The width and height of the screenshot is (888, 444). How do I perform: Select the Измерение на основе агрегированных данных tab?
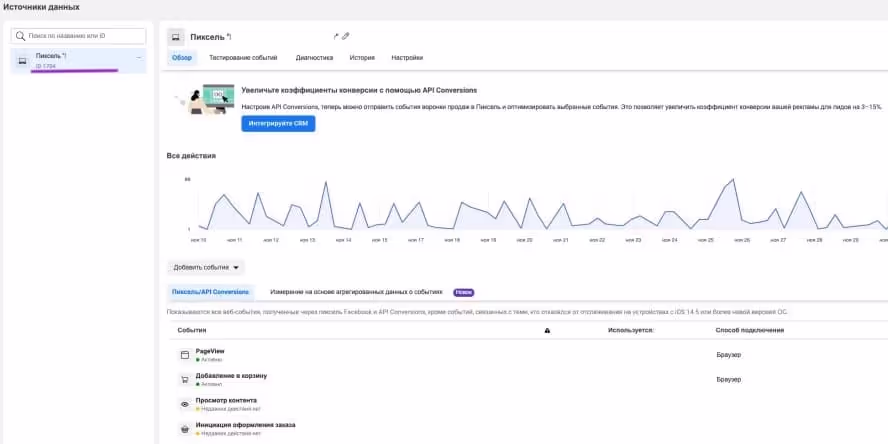pos(356,292)
